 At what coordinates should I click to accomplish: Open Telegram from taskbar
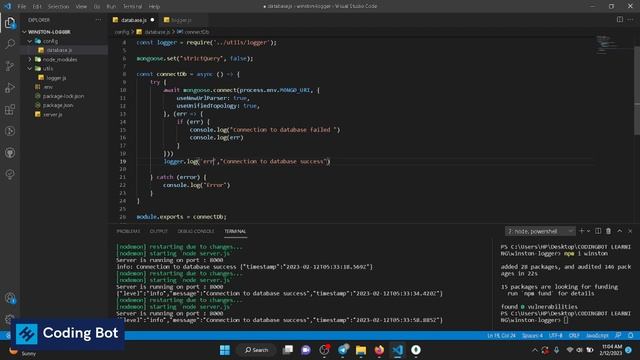(343, 350)
